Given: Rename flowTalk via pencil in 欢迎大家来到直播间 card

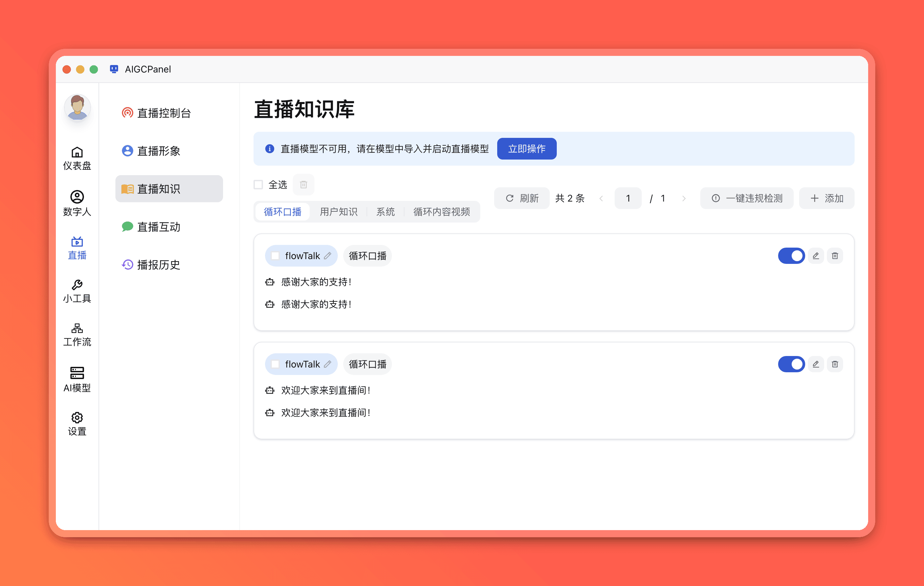Looking at the screenshot, I should (327, 364).
